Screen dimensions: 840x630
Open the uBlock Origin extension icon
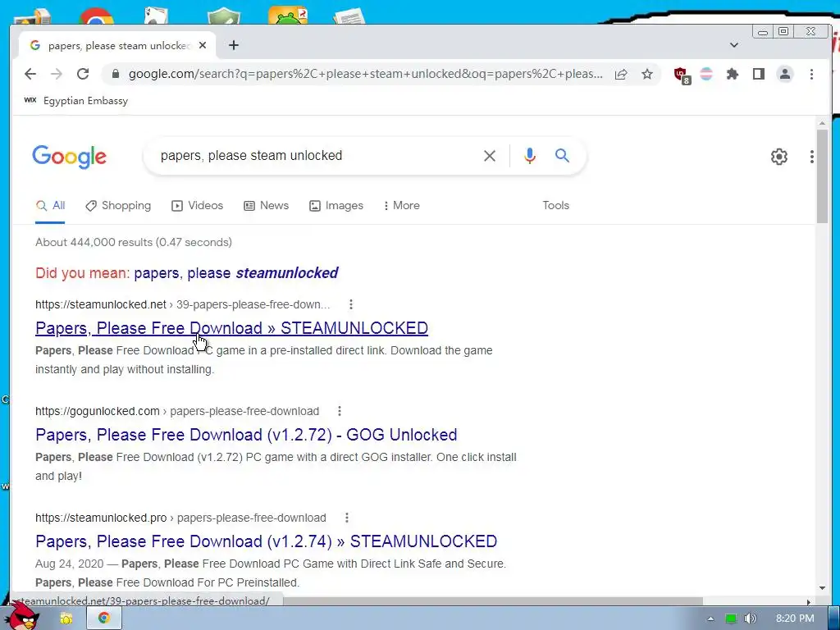pos(682,75)
